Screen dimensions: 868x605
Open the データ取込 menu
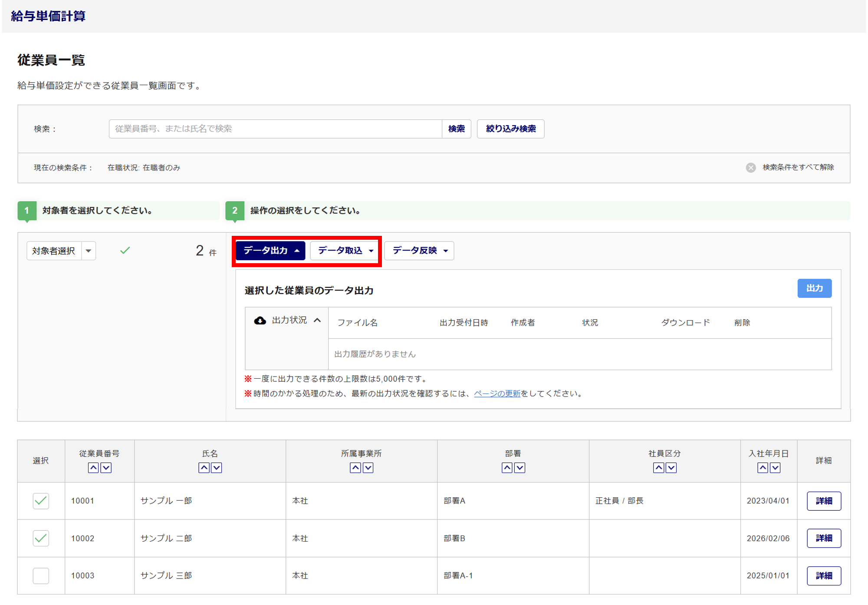(x=345, y=251)
